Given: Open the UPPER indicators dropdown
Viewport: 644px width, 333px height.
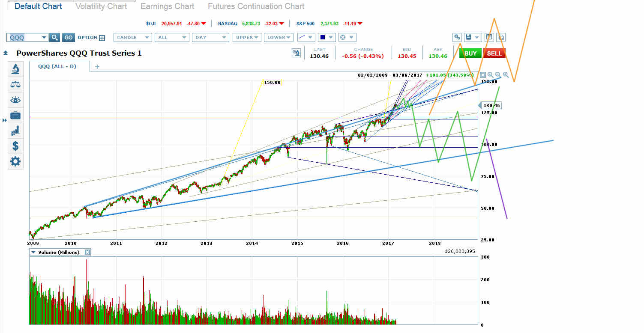Looking at the screenshot, I should click(x=247, y=38).
